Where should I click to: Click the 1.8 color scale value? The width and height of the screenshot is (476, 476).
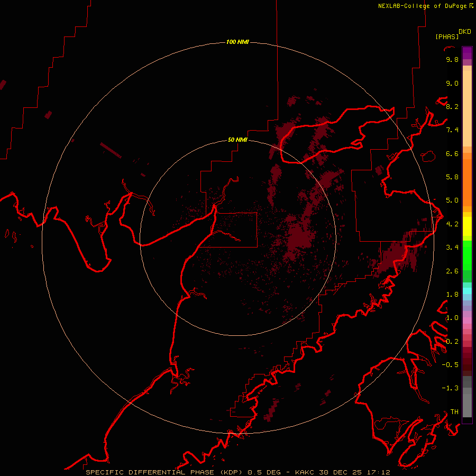click(452, 294)
